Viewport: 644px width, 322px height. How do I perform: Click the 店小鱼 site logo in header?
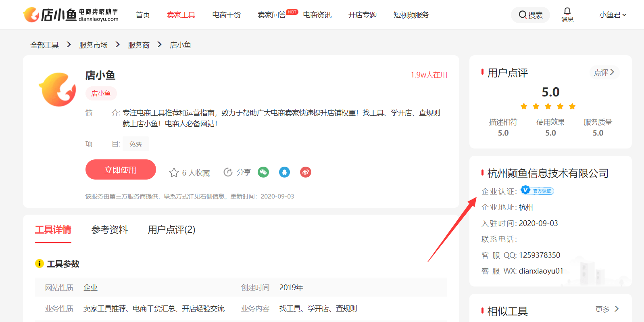71,15
